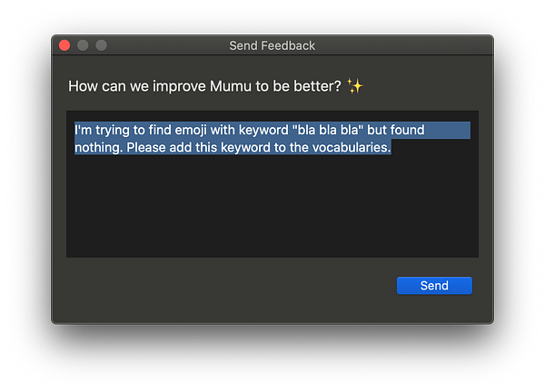
Task: Click the "How can we improve Mumu" heading
Action: (204, 87)
